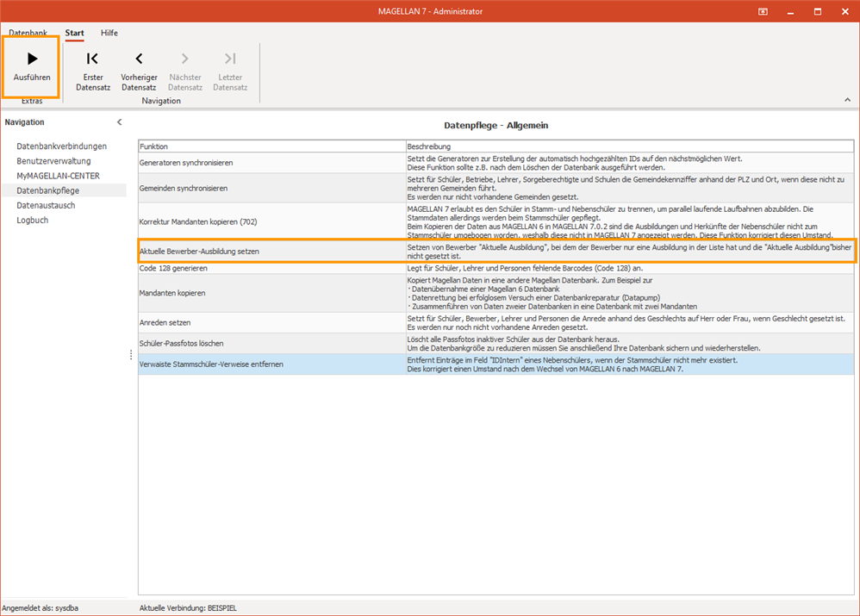The height and width of the screenshot is (616, 860).
Task: Select row Generatoren synchronisieren
Action: pyautogui.click(x=495, y=163)
